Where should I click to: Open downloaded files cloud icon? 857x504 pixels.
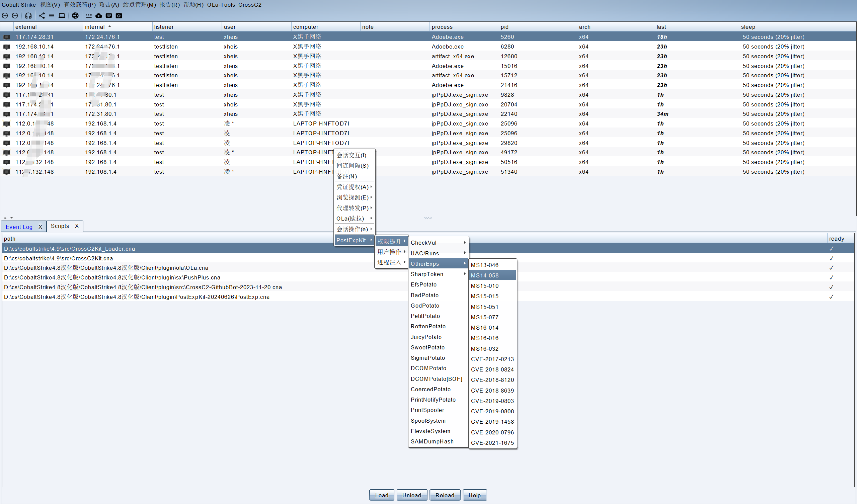[99, 16]
